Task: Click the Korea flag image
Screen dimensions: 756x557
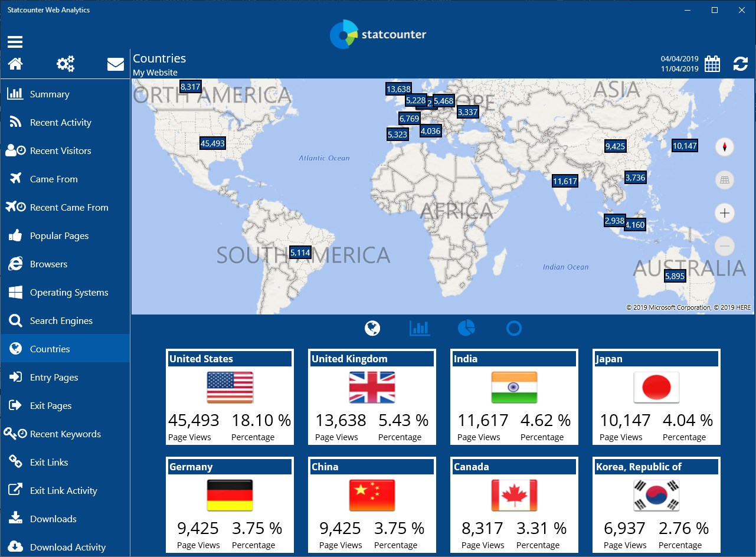Action: (656, 495)
